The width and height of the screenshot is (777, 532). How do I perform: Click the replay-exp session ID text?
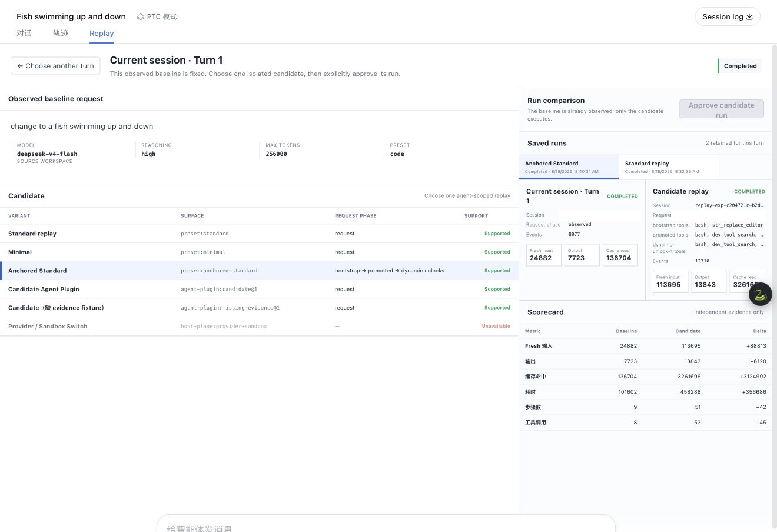point(729,205)
